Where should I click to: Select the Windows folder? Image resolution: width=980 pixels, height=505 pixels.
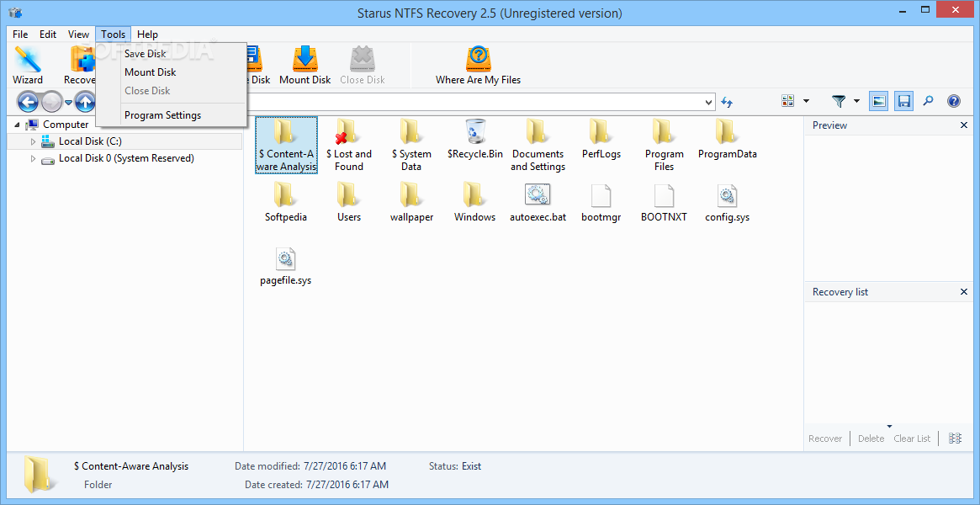[x=475, y=203]
